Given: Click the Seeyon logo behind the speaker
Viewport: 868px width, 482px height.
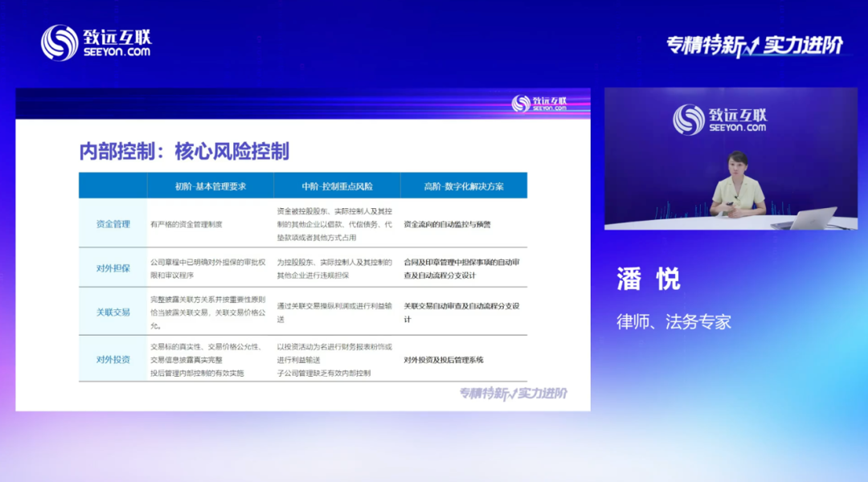Looking at the screenshot, I should click(x=719, y=119).
